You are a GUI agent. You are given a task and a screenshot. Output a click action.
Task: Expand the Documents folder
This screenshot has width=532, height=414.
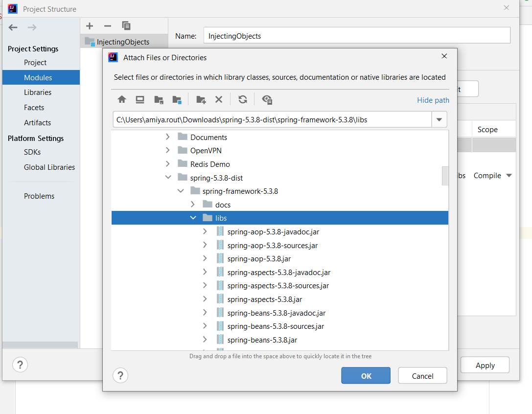[x=167, y=137]
